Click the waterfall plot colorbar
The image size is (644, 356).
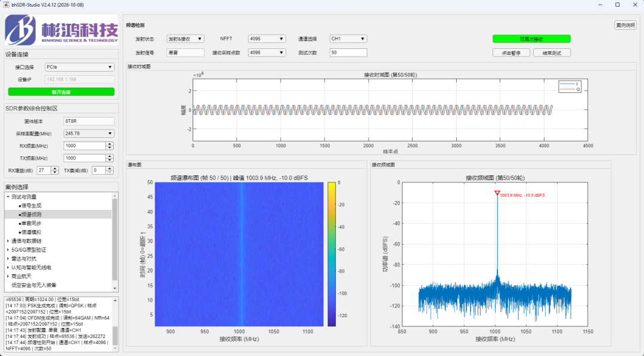[x=332, y=254]
